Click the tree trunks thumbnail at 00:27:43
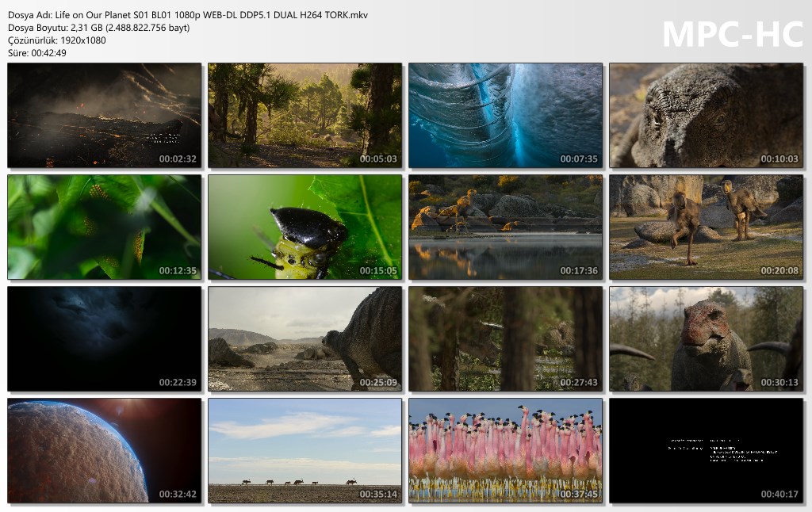This screenshot has height=512, width=812. pos(505,339)
